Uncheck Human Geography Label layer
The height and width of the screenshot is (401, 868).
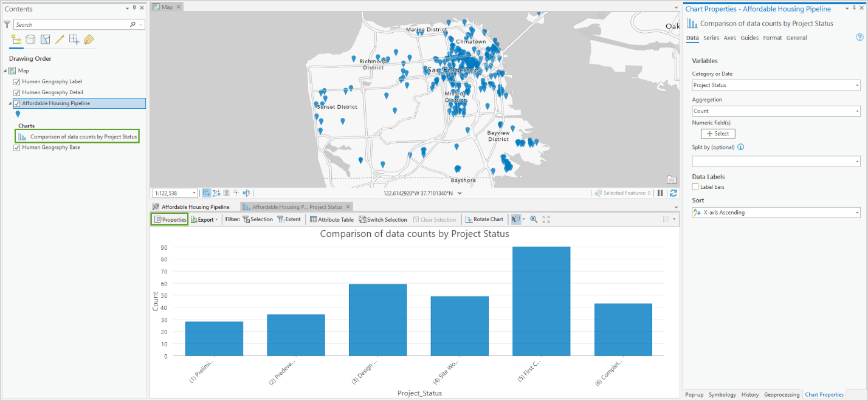(x=17, y=81)
